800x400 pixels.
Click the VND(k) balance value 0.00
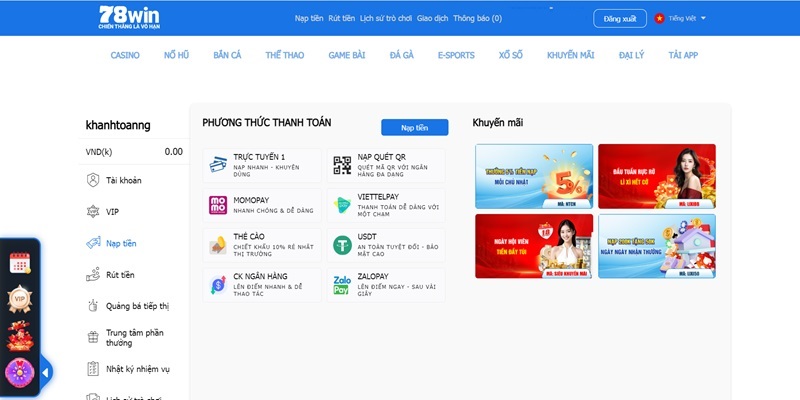click(x=173, y=152)
